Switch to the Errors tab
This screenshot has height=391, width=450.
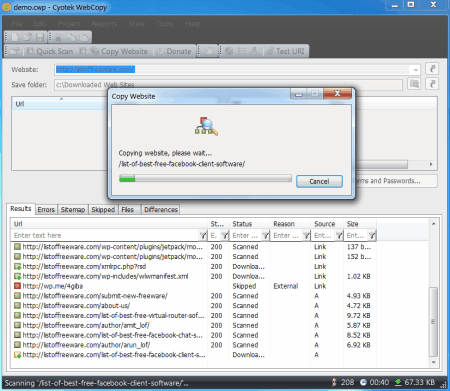point(46,210)
